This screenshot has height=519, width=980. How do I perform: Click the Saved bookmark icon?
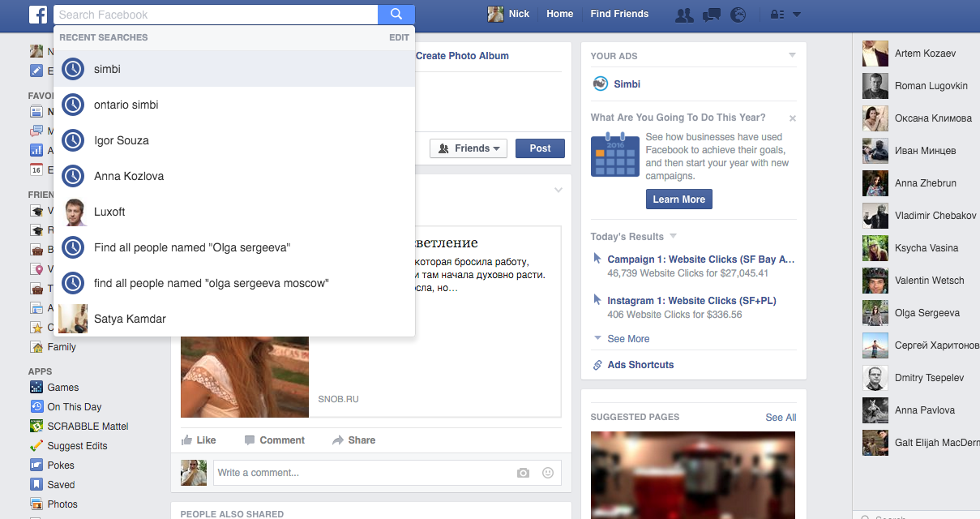pyautogui.click(x=36, y=485)
